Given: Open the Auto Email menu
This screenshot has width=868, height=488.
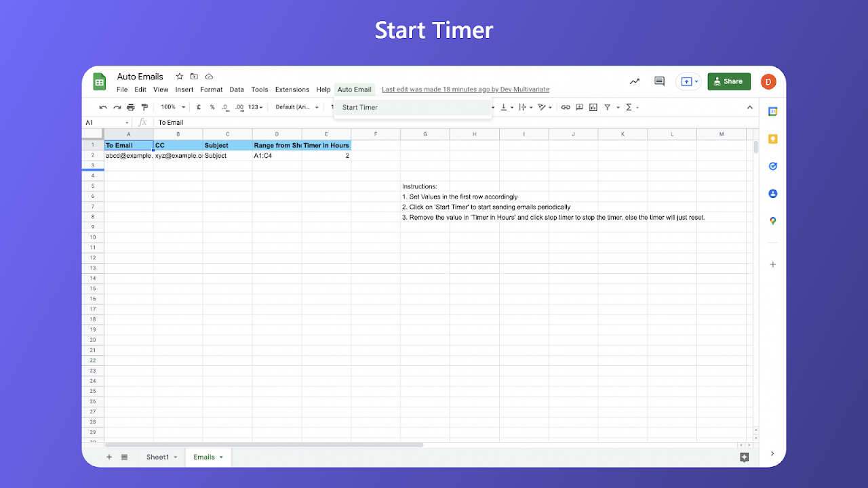Looking at the screenshot, I should [x=354, y=89].
